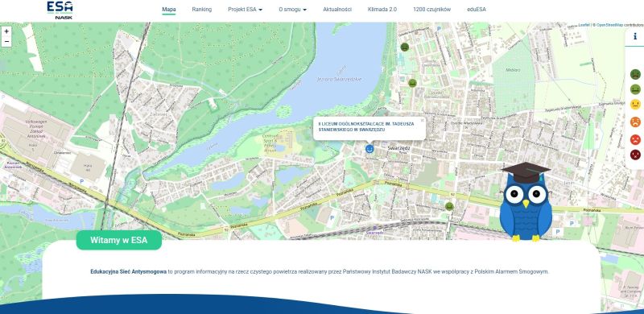Image resolution: width=644 pixels, height=314 pixels.
Task: Open the eduESA menu item
Action: [x=477, y=10]
